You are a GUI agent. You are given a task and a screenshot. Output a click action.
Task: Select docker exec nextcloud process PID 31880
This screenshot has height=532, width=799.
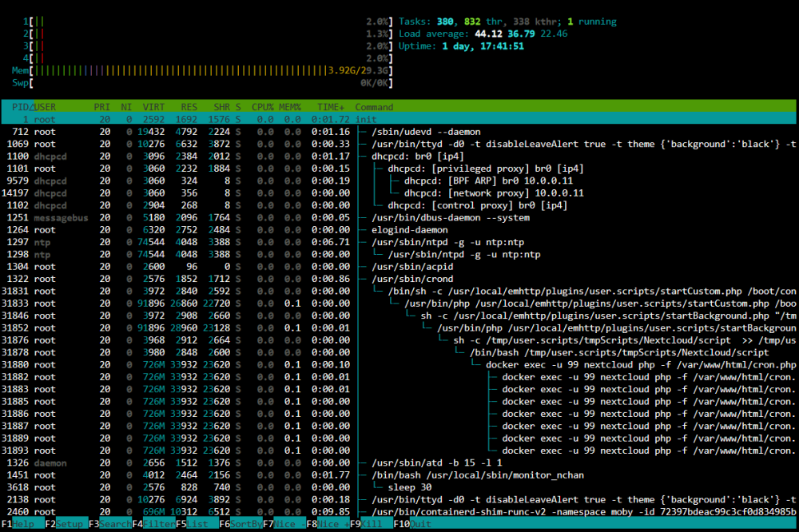[399, 364]
